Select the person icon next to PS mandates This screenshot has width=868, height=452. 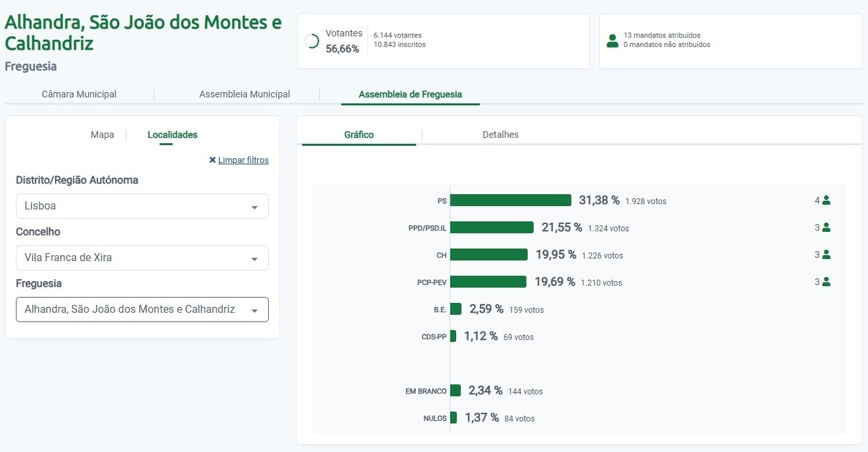point(827,200)
